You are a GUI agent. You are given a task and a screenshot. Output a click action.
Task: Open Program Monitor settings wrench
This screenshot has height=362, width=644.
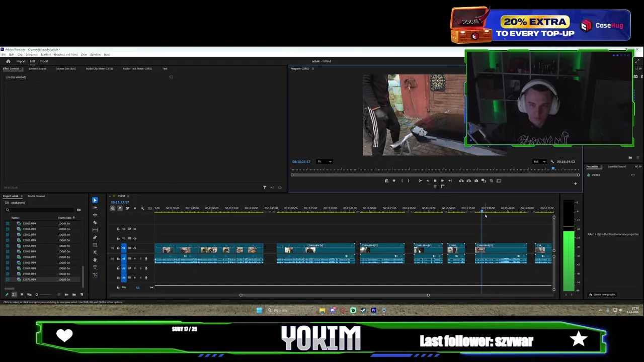552,161
